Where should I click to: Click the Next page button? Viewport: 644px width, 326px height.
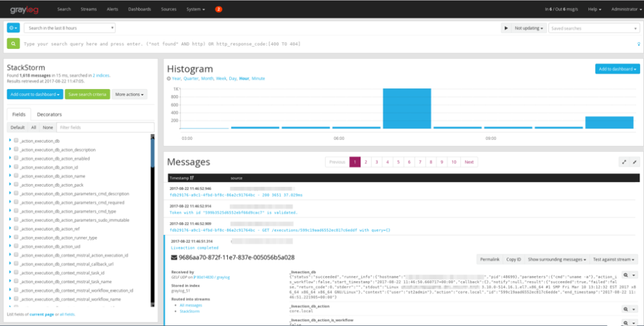[x=469, y=162]
